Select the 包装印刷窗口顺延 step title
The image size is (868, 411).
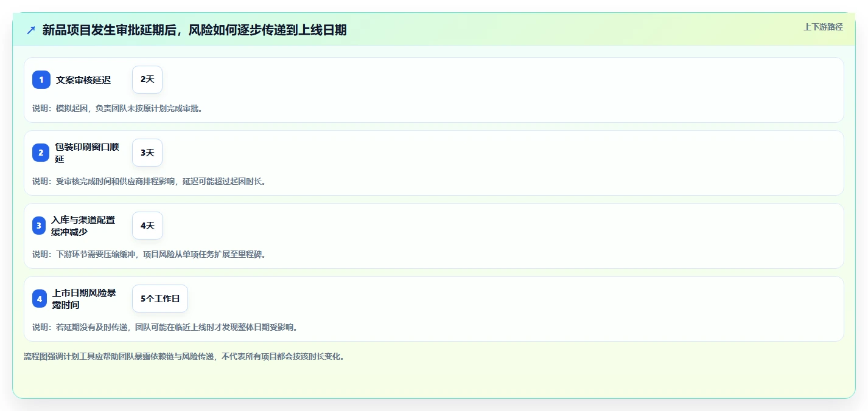coord(87,153)
